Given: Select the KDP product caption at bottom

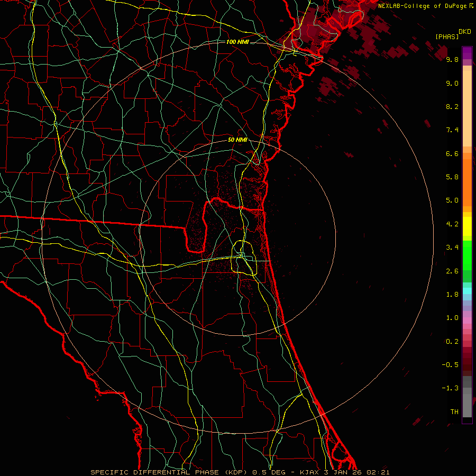Looking at the screenshot, I should click(240, 472).
